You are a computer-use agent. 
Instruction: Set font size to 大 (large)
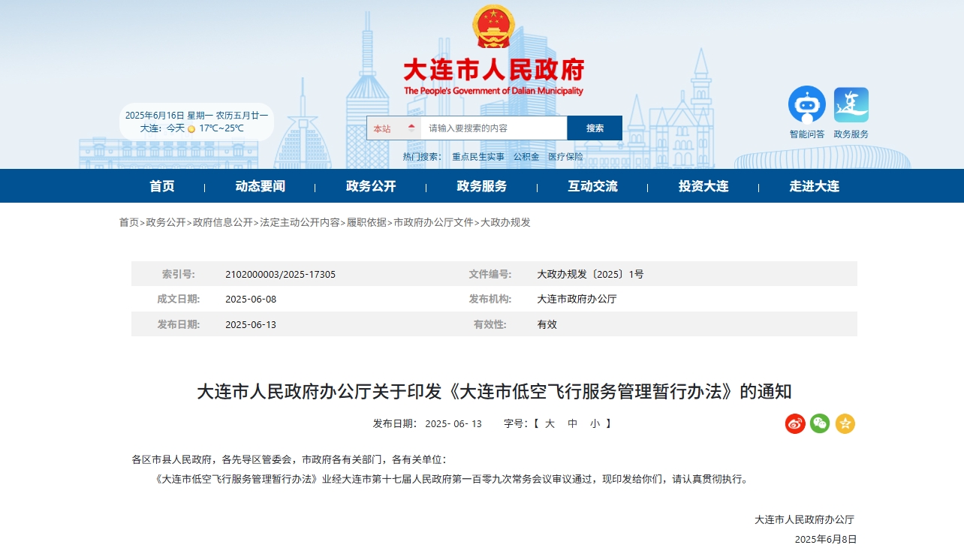[550, 423]
